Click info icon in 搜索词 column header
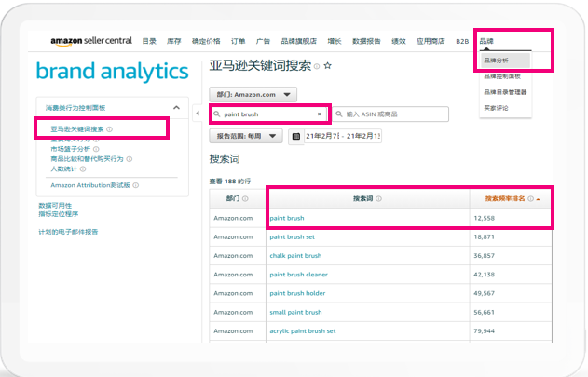This screenshot has width=588, height=377. 378,198
